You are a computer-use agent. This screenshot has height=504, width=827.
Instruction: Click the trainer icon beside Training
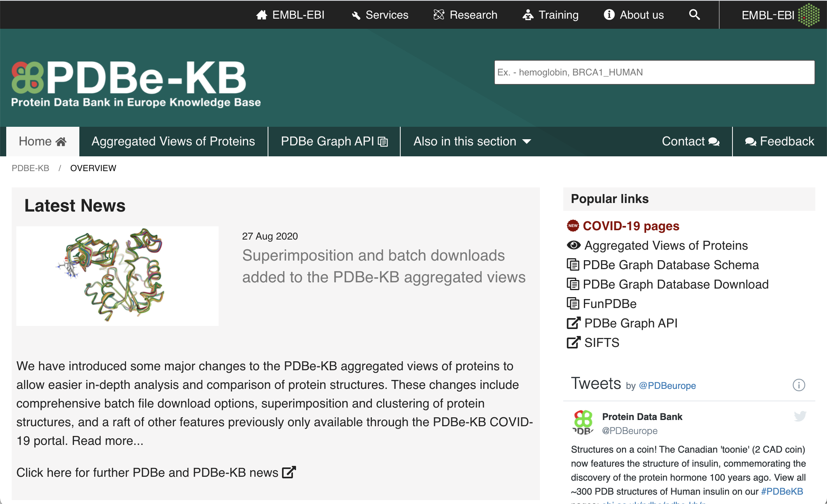pyautogui.click(x=528, y=15)
